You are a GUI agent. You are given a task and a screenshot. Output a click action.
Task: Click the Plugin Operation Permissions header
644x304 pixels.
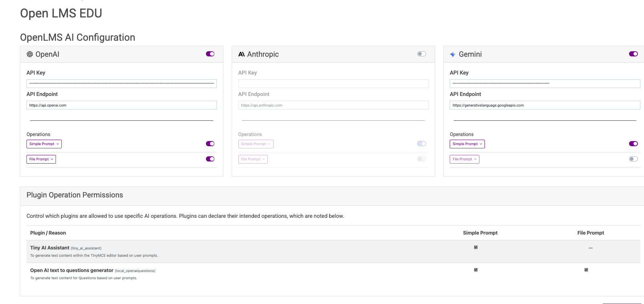coord(75,195)
